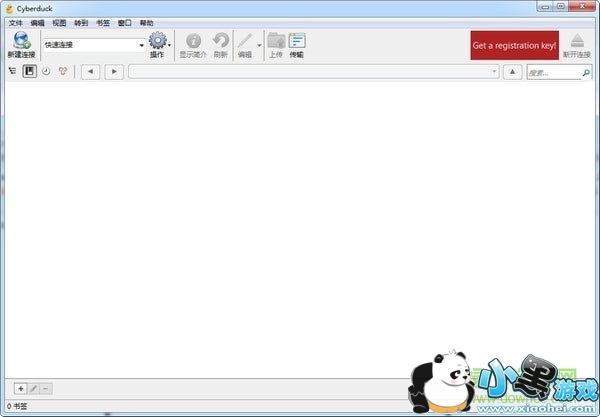Close the Cyberduck window
This screenshot has height=417, width=600.
pyautogui.click(x=582, y=7)
